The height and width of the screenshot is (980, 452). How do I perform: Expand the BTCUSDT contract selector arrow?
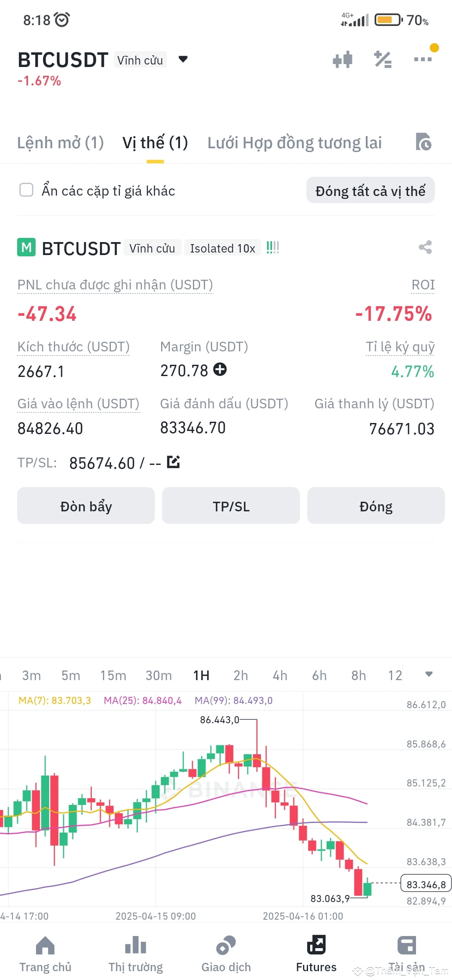coord(183,59)
